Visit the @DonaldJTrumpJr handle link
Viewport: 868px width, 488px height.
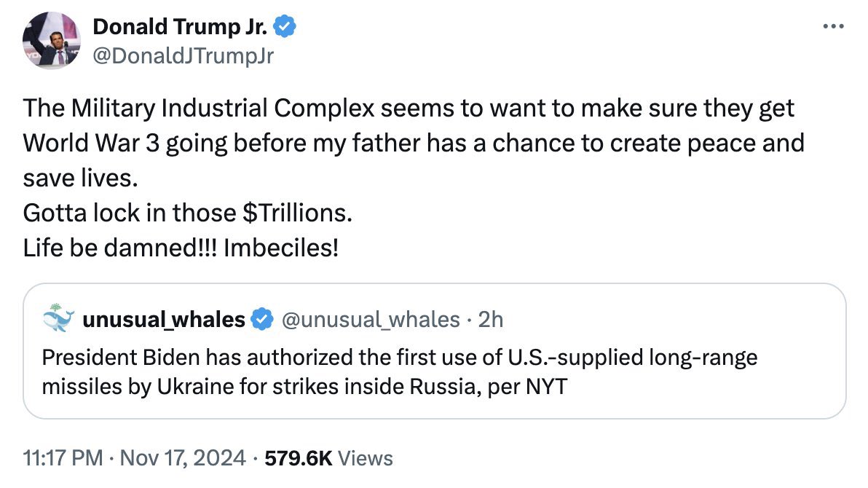click(183, 55)
